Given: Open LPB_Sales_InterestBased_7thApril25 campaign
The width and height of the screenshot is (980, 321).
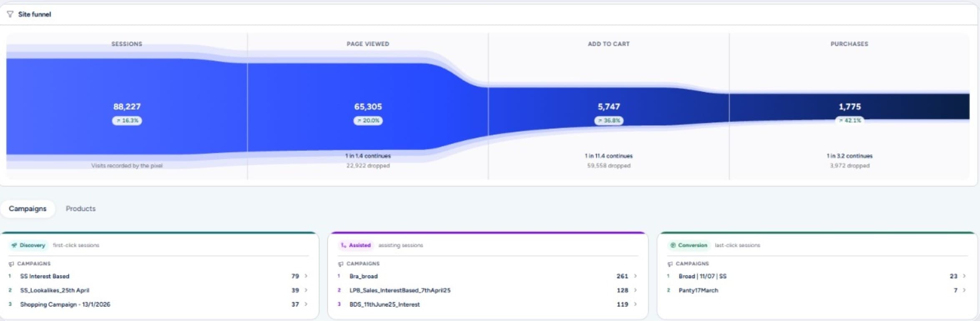Looking at the screenshot, I should point(400,290).
